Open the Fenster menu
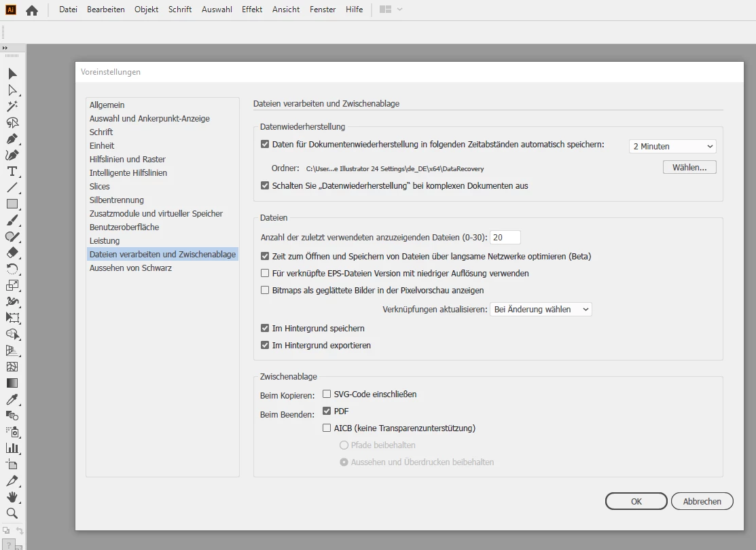The width and height of the screenshot is (756, 550). click(323, 10)
